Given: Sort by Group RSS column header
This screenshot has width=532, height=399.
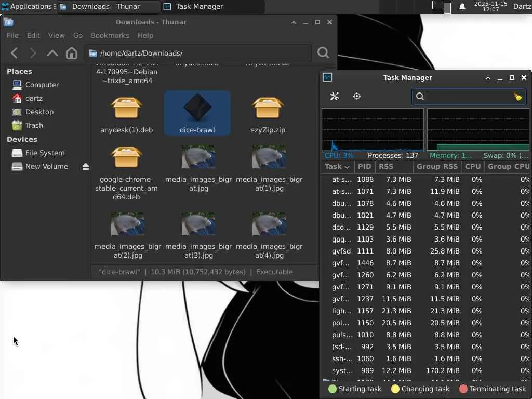Looking at the screenshot, I should pos(437,167).
